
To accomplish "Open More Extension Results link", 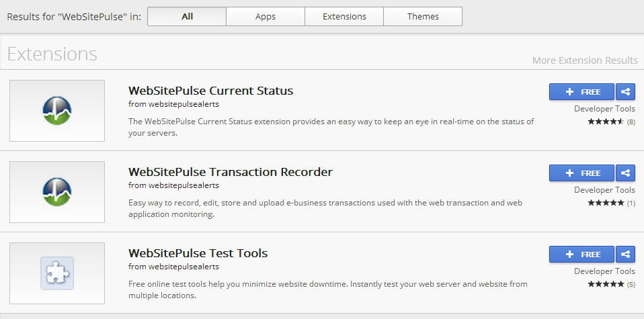I will pyautogui.click(x=585, y=60).
